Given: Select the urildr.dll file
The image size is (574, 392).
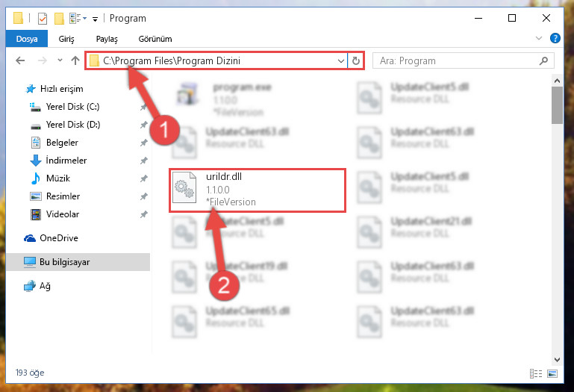Looking at the screenshot, I should [x=258, y=190].
